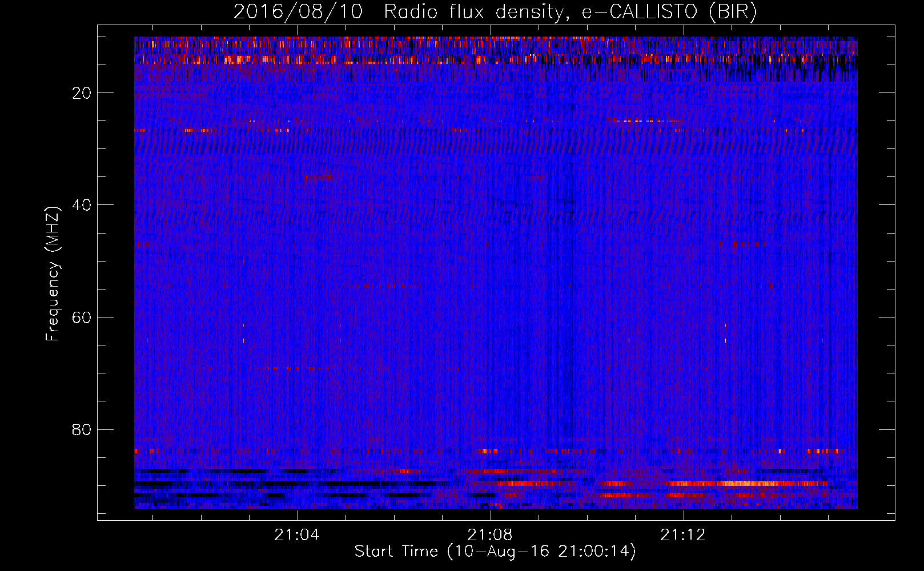Click the y-axis label "Frequency (MHZ)"

[x=53, y=274]
